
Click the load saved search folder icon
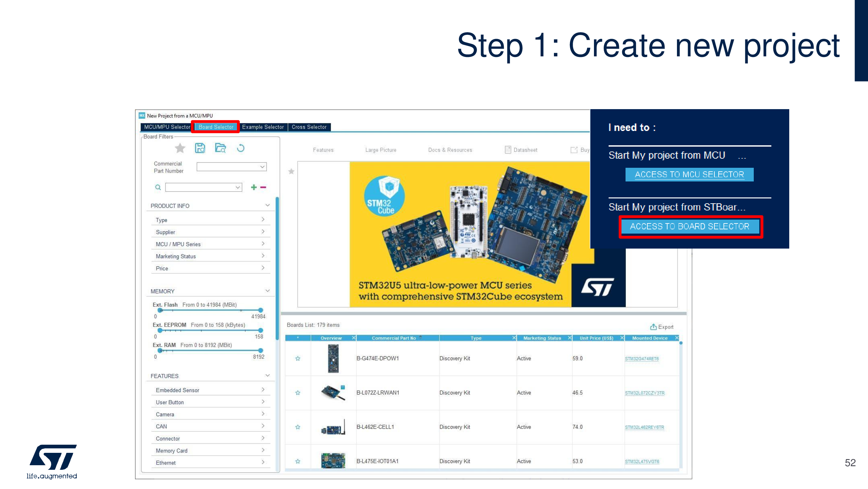tap(220, 148)
